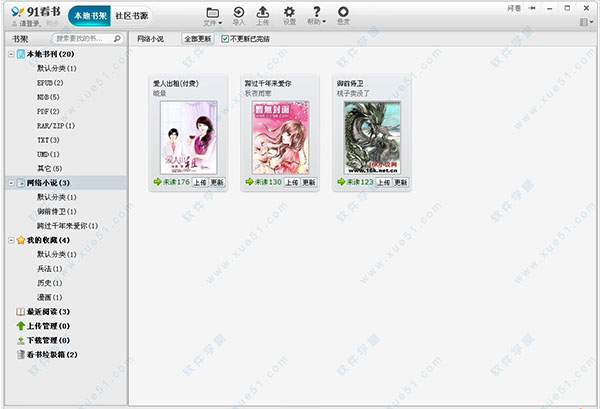Click the 请登录 login link
This screenshot has width=600, height=409.
30,24
